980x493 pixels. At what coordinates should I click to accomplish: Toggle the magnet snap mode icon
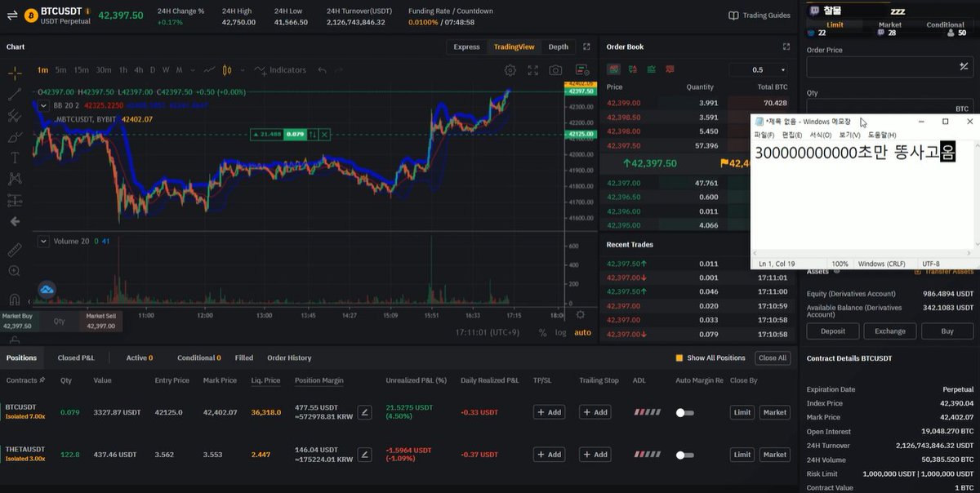click(x=15, y=299)
